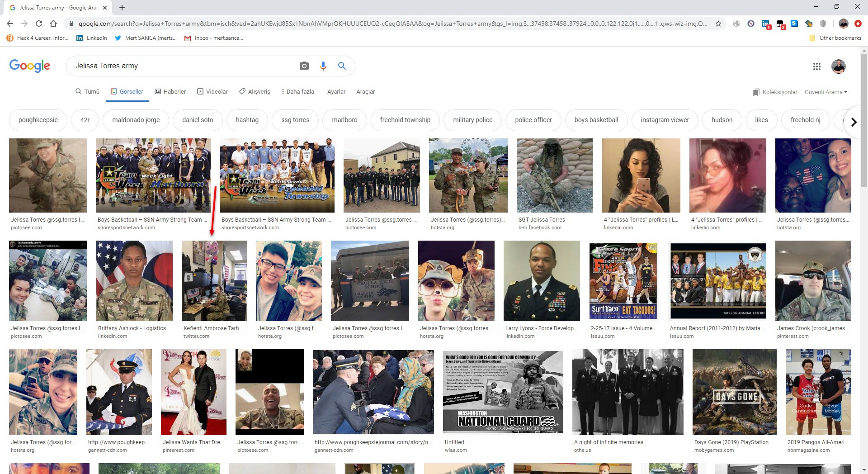Select the hudson filter chip
This screenshot has width=868, height=474.
722,120
